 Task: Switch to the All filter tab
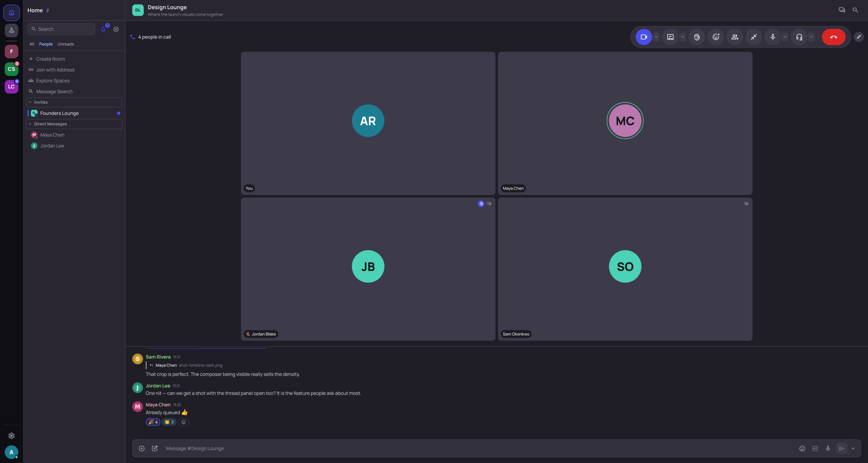[32, 44]
